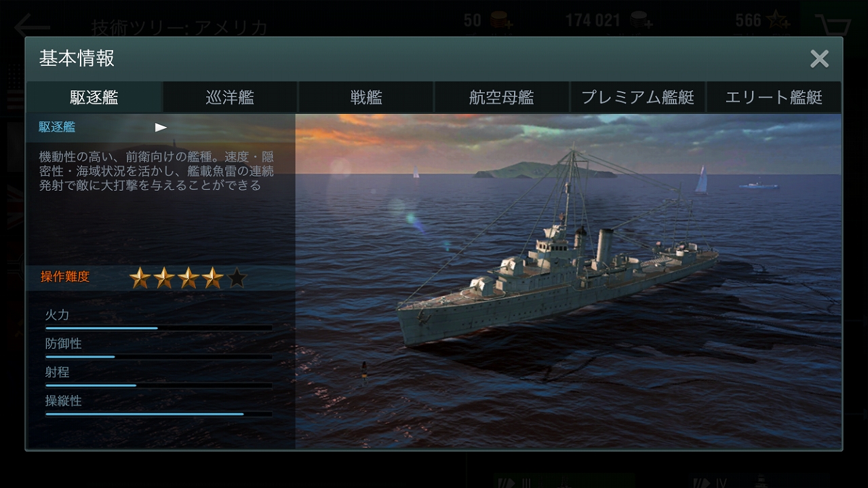The image size is (868, 488).
Task: Select the 駆逐艦 tab
Action: (x=94, y=97)
